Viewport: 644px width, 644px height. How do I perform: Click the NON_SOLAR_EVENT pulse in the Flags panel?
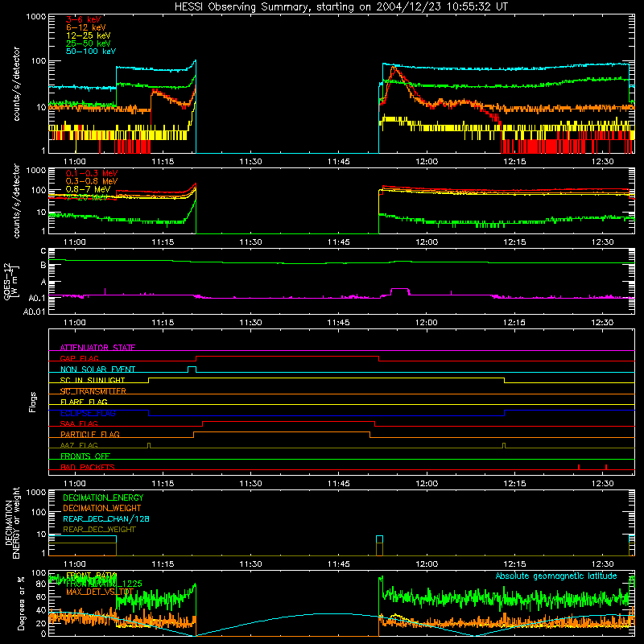point(192,369)
